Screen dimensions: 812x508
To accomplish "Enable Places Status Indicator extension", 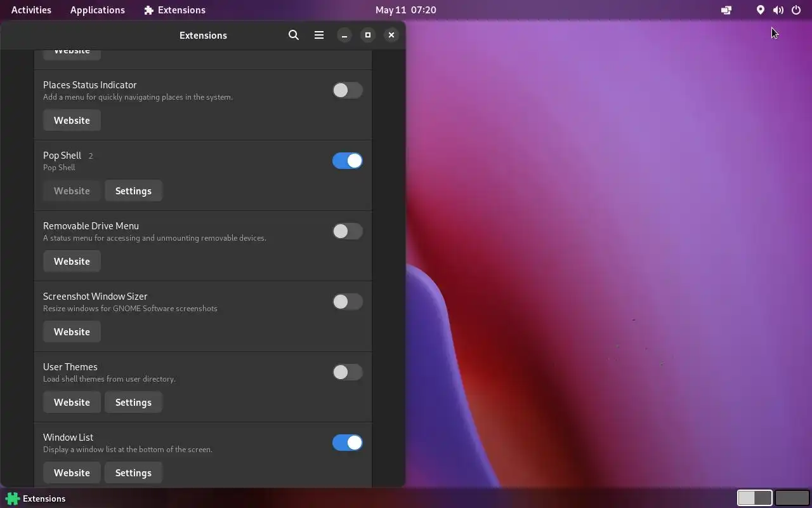I will 348,90.
